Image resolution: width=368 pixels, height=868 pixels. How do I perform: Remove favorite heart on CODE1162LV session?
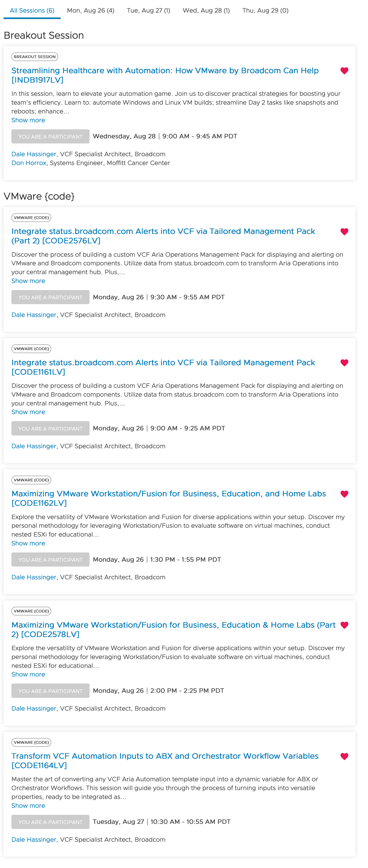pos(344,494)
